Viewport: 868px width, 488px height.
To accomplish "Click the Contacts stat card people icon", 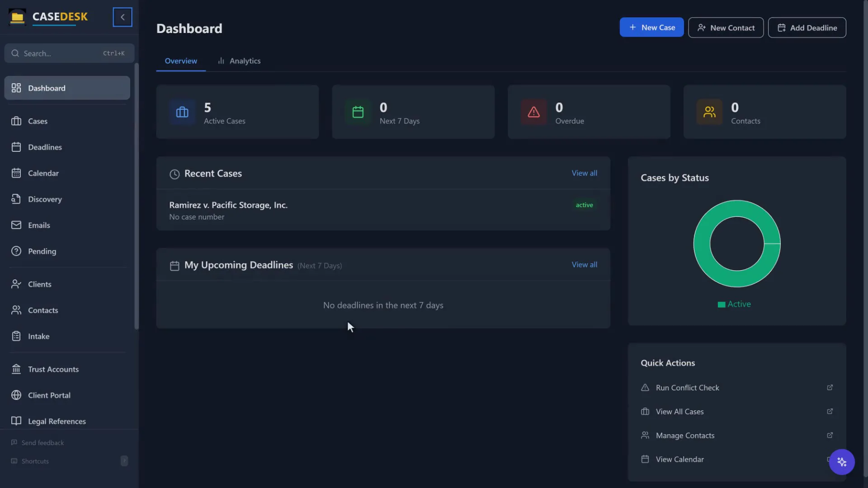I will 710,112.
